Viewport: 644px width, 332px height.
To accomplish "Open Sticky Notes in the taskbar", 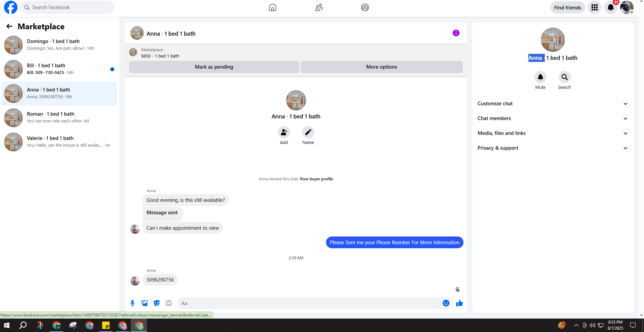I will tap(106, 325).
